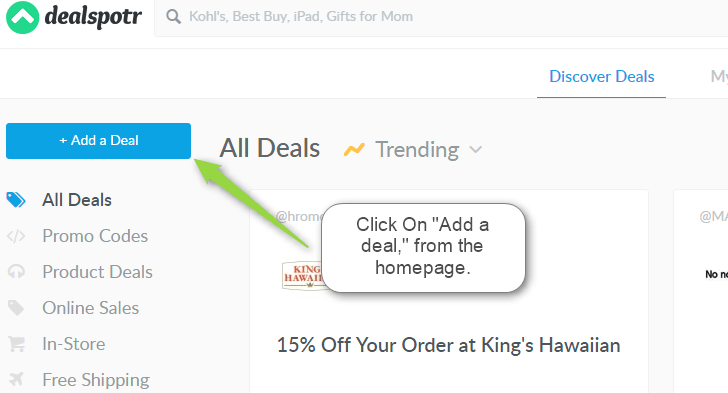Image resolution: width=728 pixels, height=393 pixels.
Task: Click the search magnifier icon
Action: (174, 17)
